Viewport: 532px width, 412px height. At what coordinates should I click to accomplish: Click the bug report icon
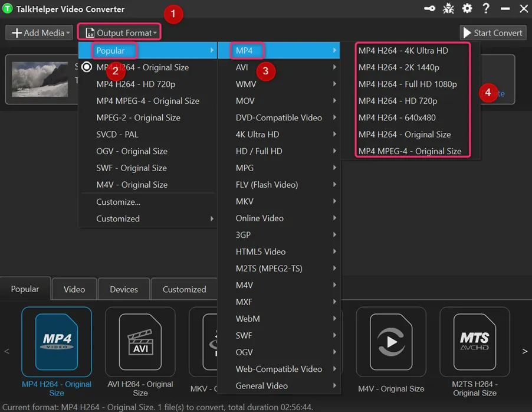click(448, 8)
